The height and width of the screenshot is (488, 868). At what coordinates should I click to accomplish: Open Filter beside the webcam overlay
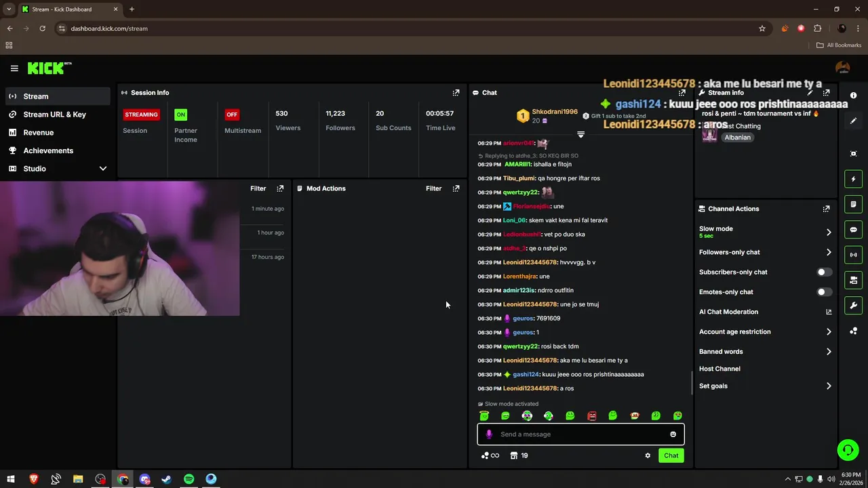pos(258,188)
